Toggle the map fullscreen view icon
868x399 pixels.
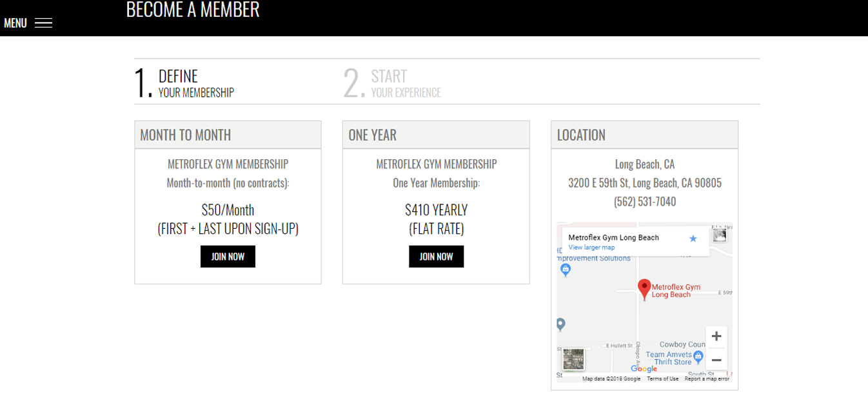[x=720, y=235]
